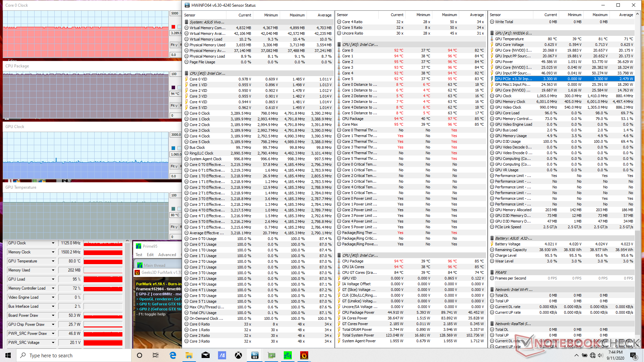The image size is (644, 362).
Task: Click the 5000 max field in Core 0 Clock graph
Action: click(175, 13)
